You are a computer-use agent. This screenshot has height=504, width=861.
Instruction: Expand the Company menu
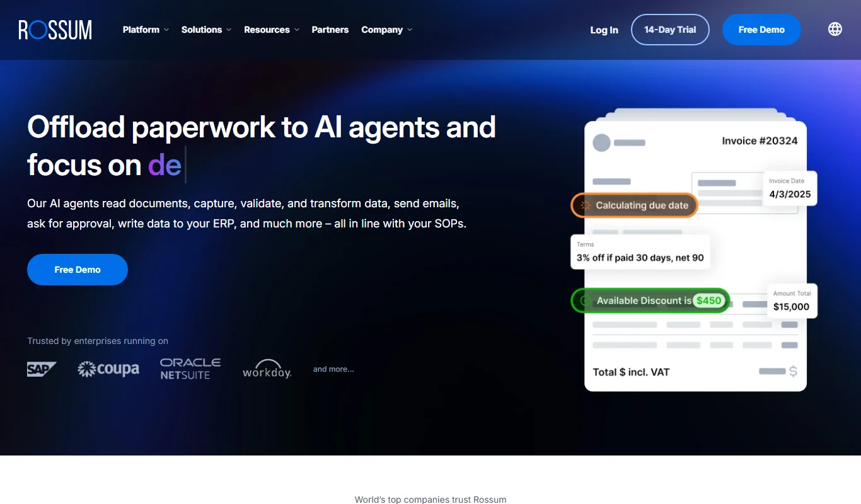(x=386, y=30)
